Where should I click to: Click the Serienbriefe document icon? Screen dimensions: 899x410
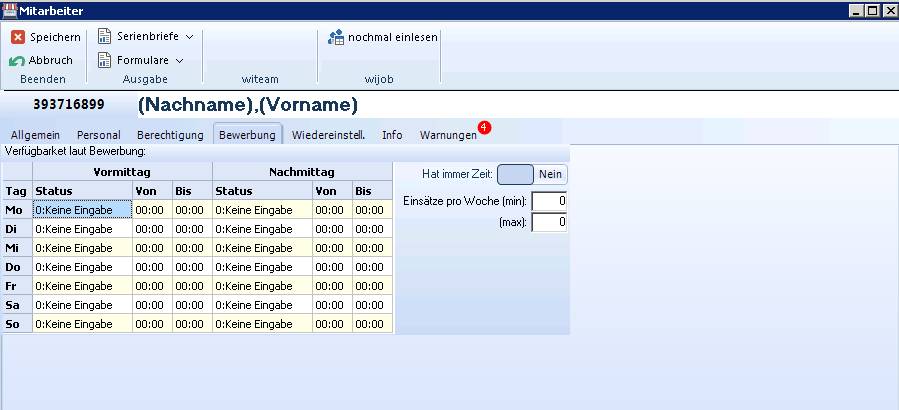click(x=104, y=36)
